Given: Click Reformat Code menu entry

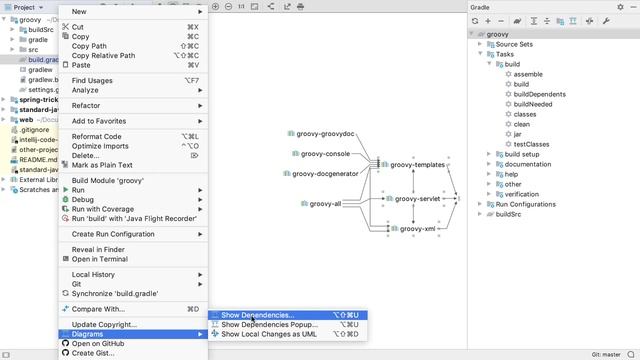Looking at the screenshot, I should [133, 137].
